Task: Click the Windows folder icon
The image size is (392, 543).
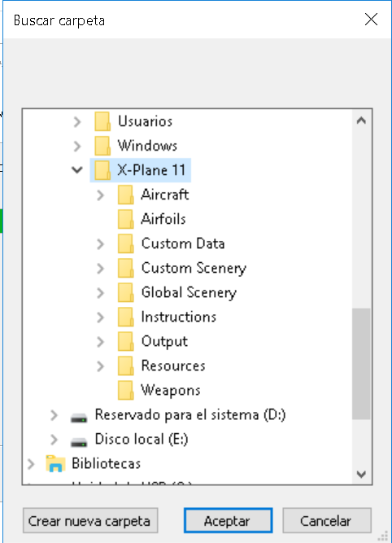Action: tap(102, 146)
